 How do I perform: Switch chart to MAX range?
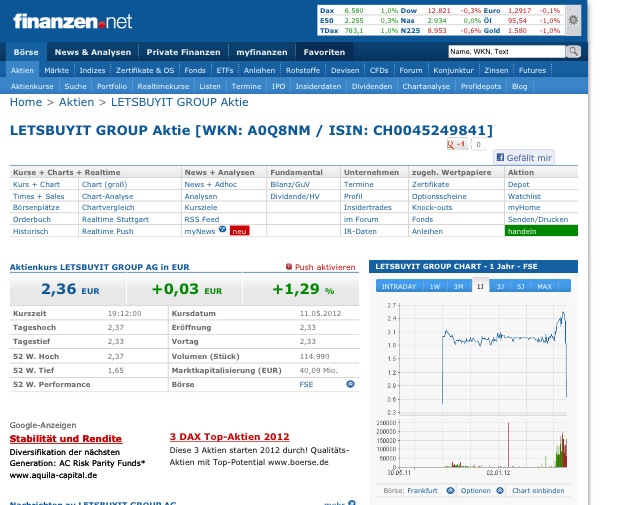[545, 286]
